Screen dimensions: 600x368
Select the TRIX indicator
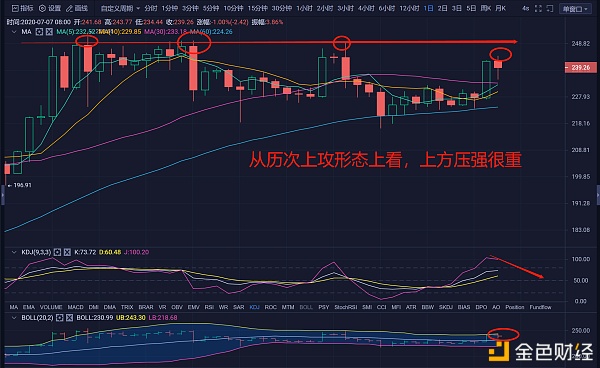coord(127,307)
